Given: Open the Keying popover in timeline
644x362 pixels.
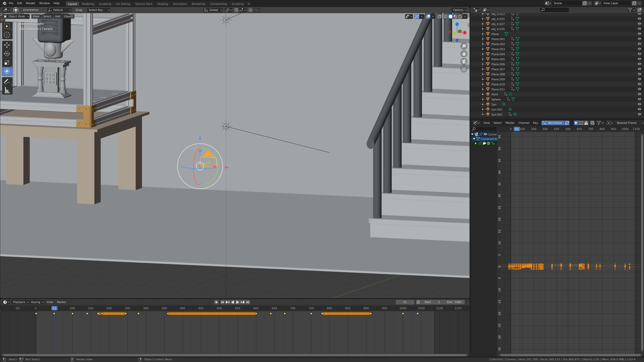Looking at the screenshot, I should point(37,302).
